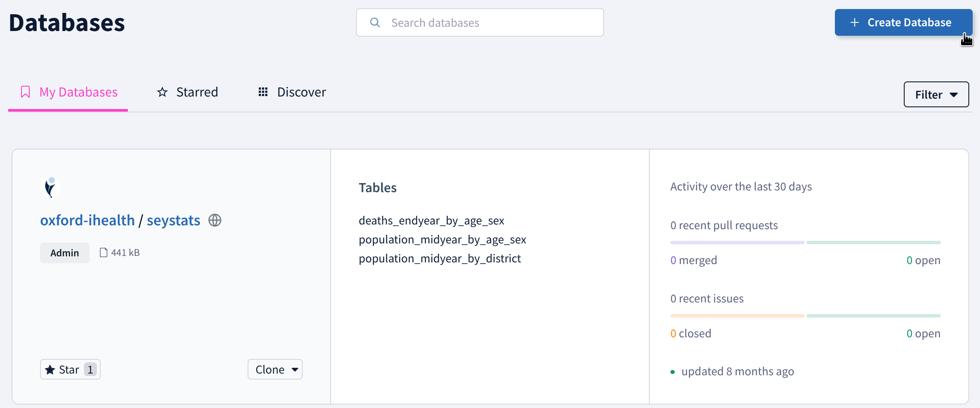Expand the Clone dropdown menu

pyautogui.click(x=275, y=369)
